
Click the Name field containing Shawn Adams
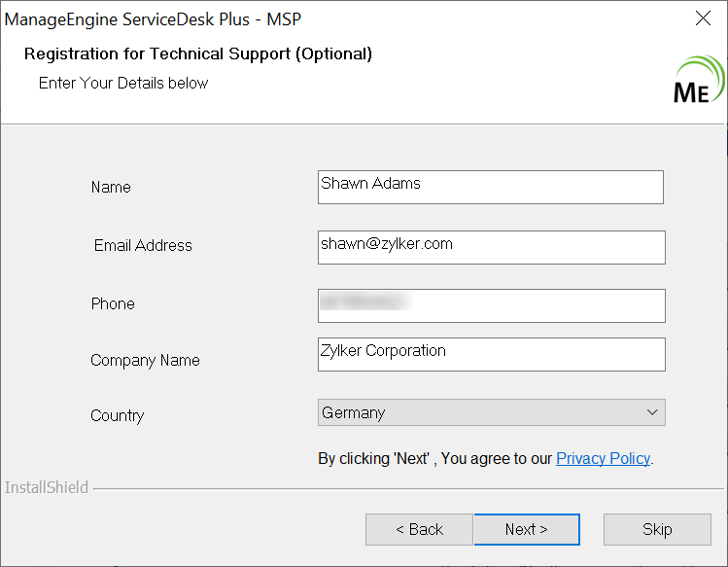click(x=490, y=188)
